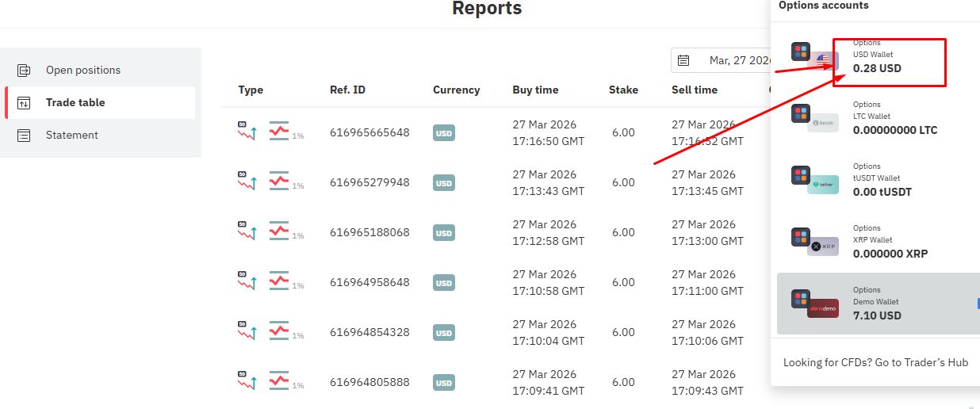Click the Ref. ID column header
This screenshot has height=409, width=980.
(347, 90)
